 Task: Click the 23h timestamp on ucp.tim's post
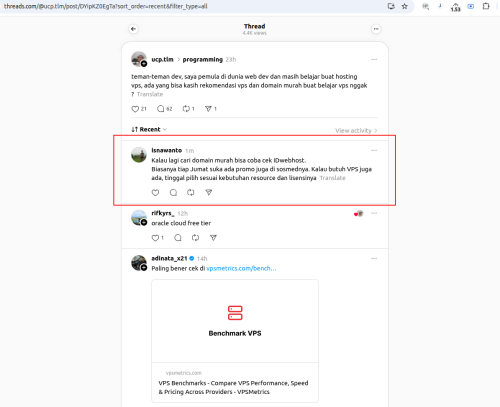[231, 60]
